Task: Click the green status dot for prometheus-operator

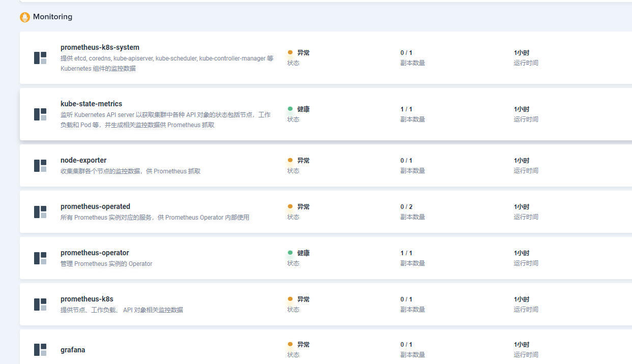Action: 290,253
